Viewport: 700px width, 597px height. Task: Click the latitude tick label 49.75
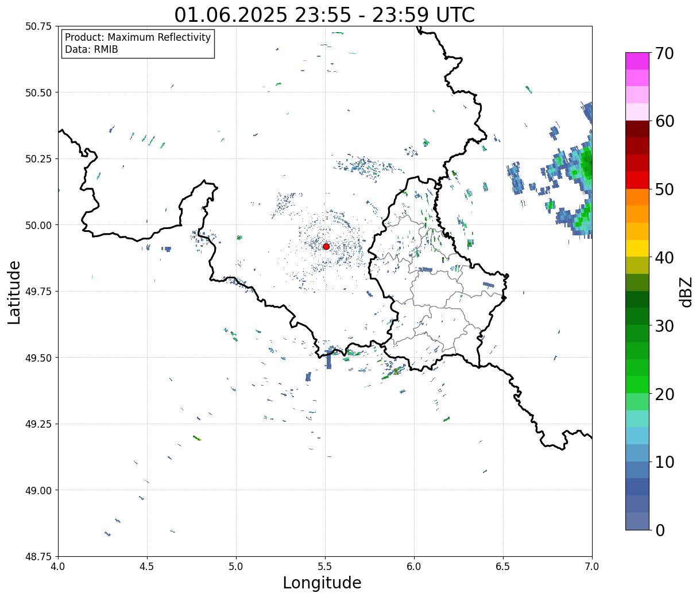click(38, 292)
